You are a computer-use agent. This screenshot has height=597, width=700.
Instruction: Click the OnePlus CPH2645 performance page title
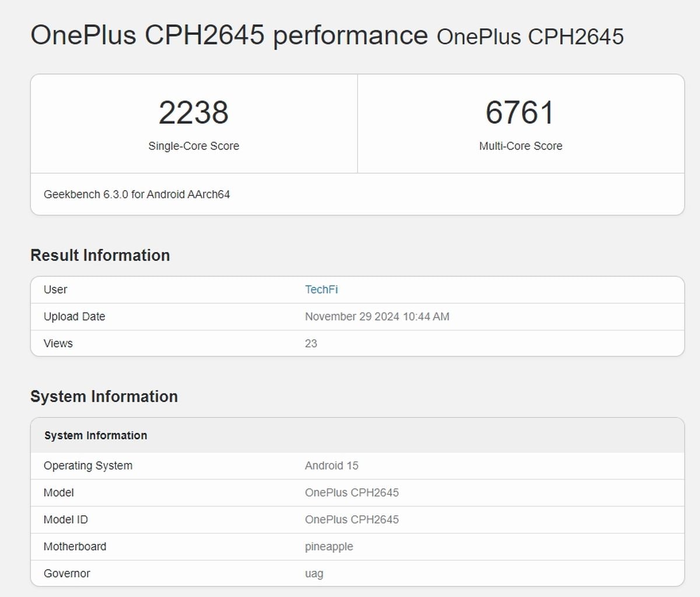[229, 35]
